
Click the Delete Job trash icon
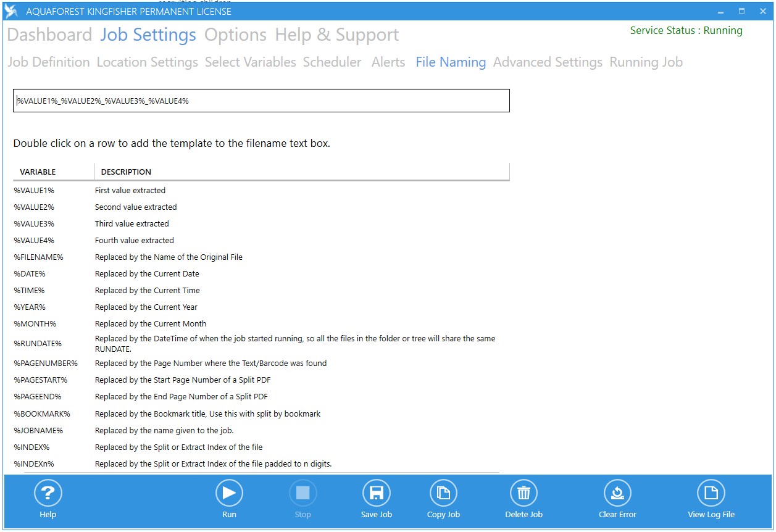point(524,493)
